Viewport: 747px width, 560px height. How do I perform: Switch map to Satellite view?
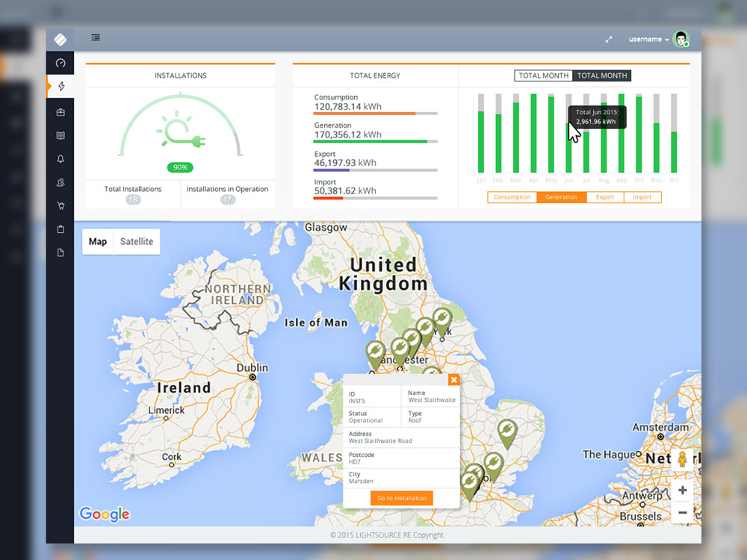point(137,241)
